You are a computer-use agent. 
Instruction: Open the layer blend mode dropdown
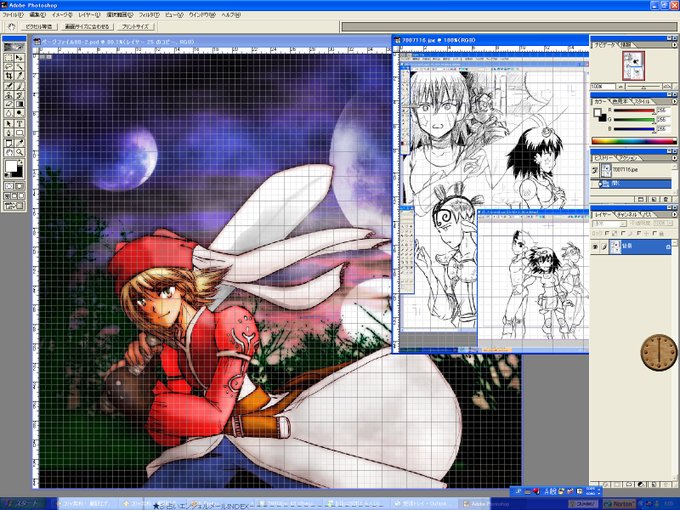tap(609, 224)
